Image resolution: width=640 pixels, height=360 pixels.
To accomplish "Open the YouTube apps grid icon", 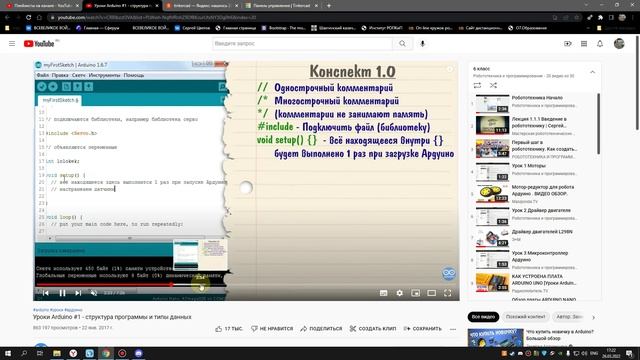I will pyautogui.click(x=584, y=44).
